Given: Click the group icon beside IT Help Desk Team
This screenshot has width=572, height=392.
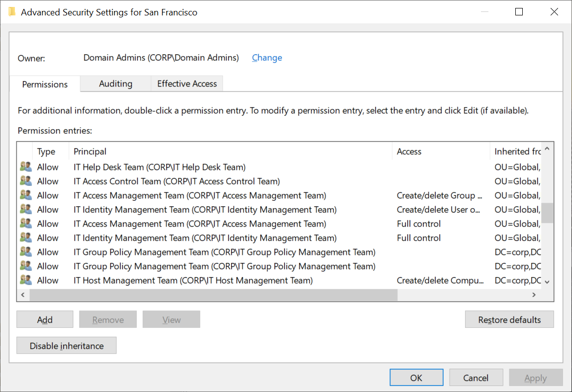Looking at the screenshot, I should (x=25, y=166).
